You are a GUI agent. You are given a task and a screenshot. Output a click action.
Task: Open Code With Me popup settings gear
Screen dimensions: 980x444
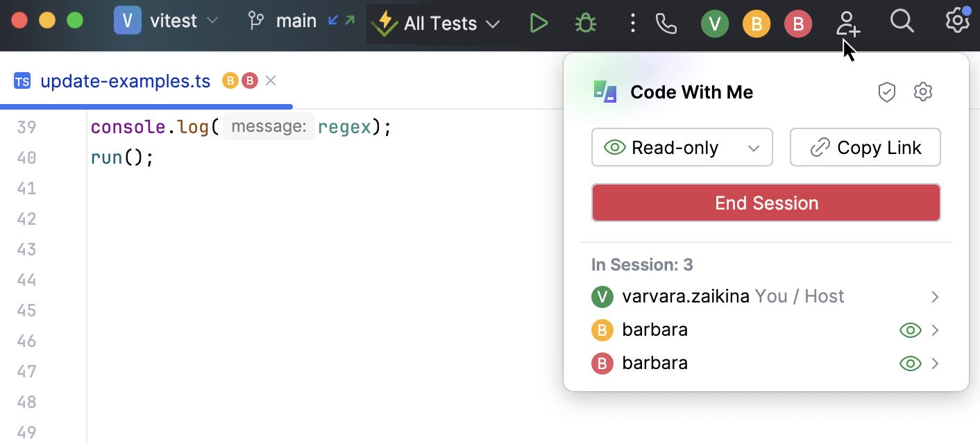click(x=923, y=92)
